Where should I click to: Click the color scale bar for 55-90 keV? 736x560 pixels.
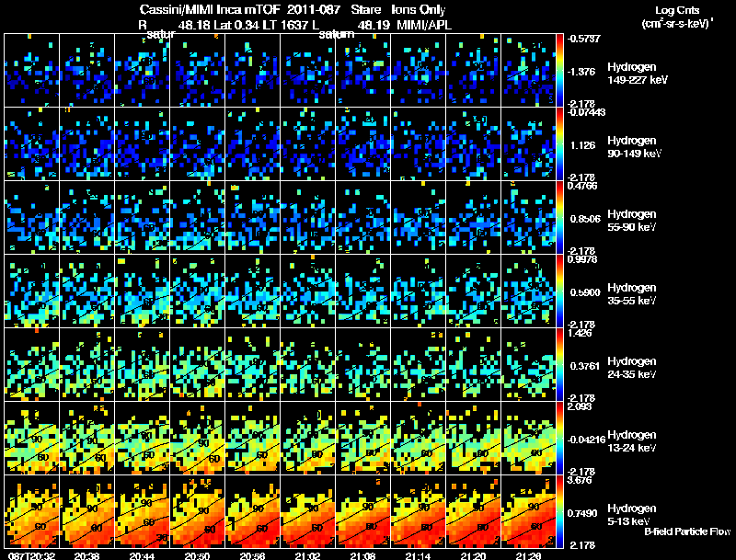pos(559,218)
